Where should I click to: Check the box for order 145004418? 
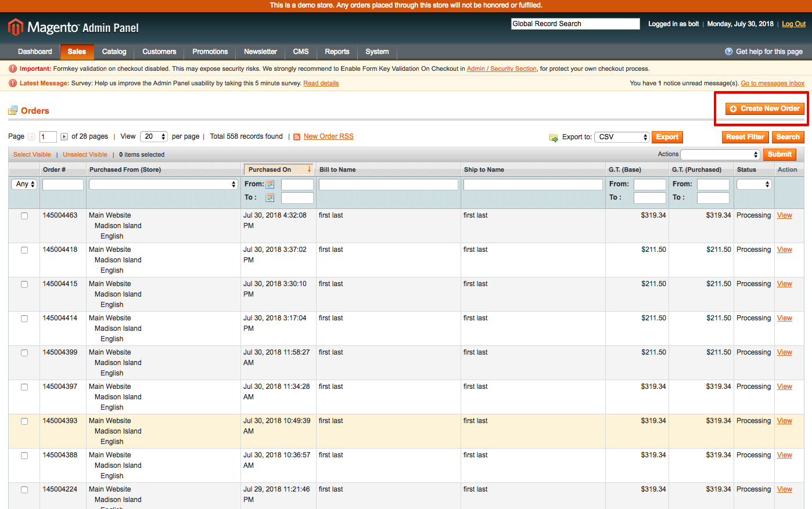click(24, 250)
